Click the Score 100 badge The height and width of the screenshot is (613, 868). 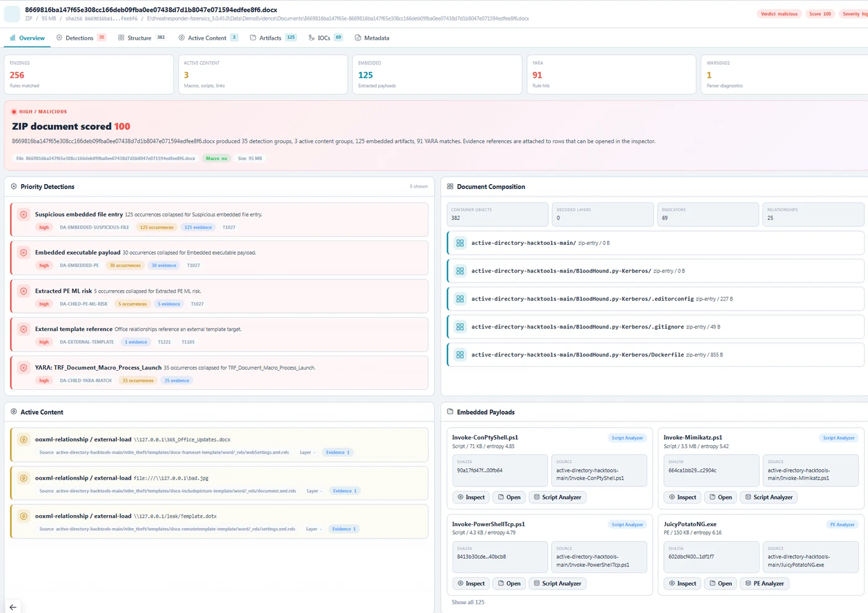(x=820, y=14)
